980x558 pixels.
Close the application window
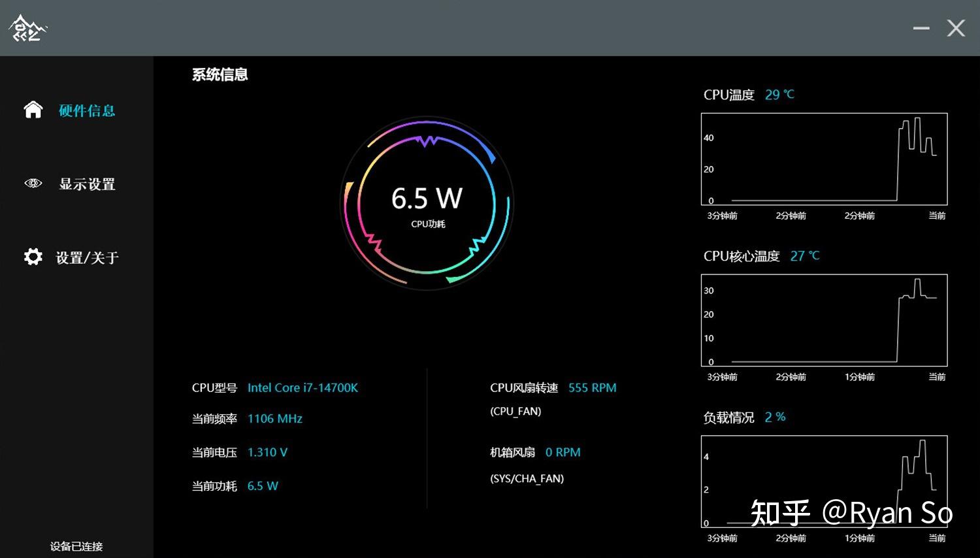pos(956,28)
